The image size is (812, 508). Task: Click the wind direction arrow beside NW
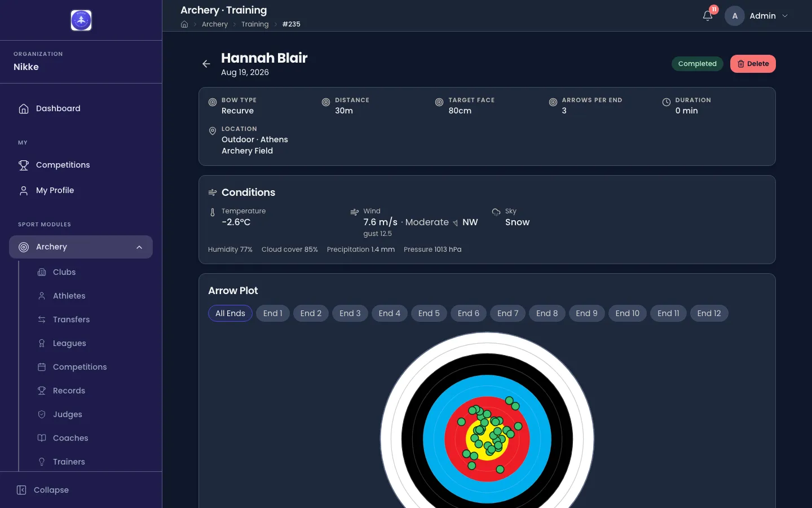[456, 223]
